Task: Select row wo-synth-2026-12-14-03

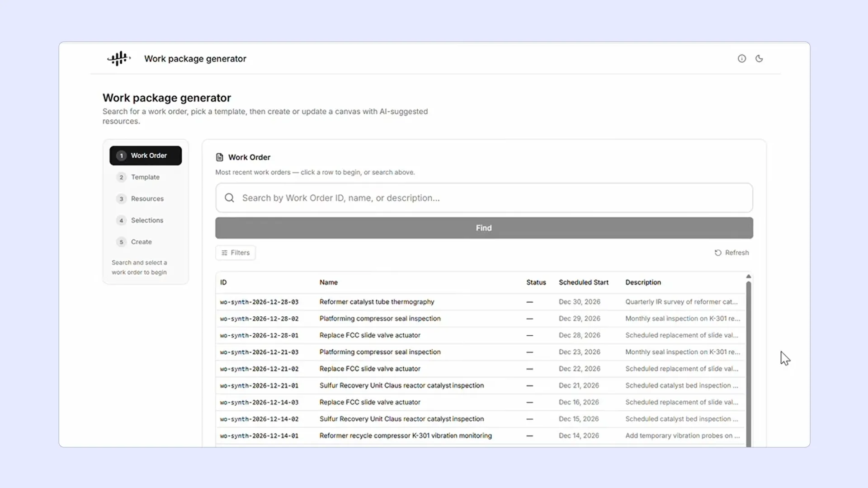Action: coord(481,402)
